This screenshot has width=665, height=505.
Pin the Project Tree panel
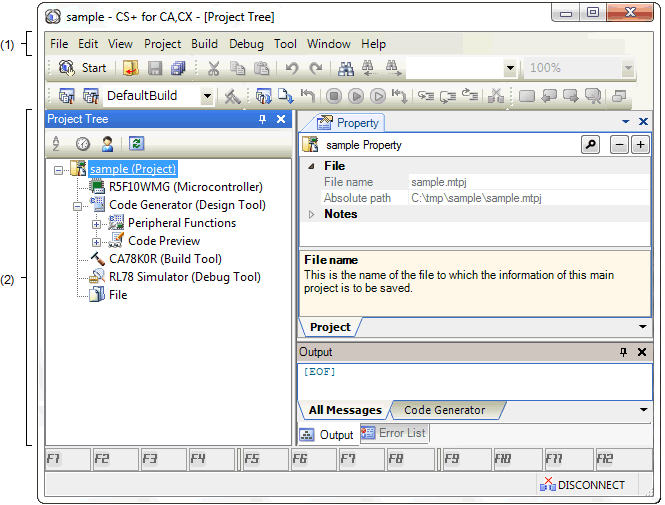[263, 119]
